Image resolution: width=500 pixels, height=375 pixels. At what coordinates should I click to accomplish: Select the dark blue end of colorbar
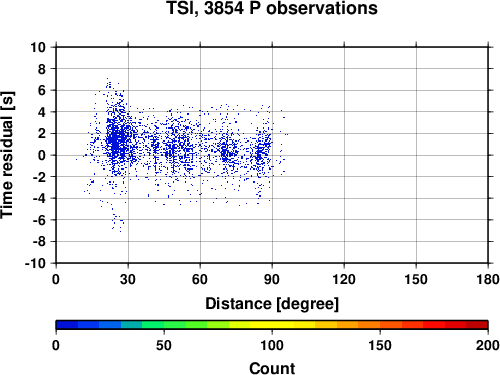click(67, 325)
